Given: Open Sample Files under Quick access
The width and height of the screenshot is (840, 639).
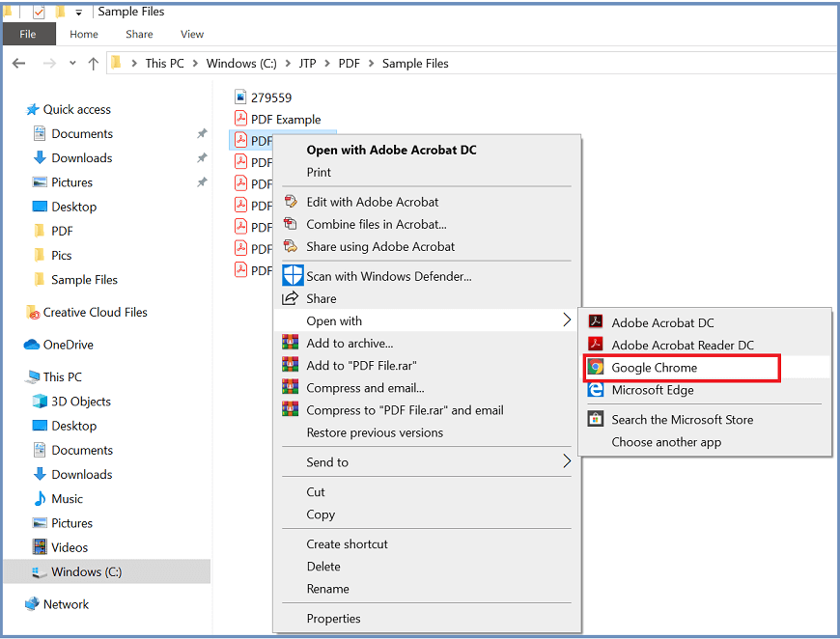Looking at the screenshot, I should point(84,280).
